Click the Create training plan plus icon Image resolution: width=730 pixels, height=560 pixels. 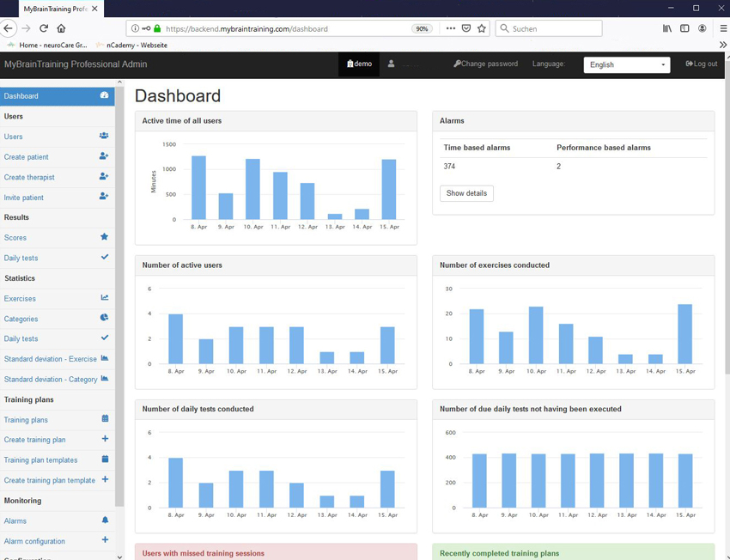point(105,439)
